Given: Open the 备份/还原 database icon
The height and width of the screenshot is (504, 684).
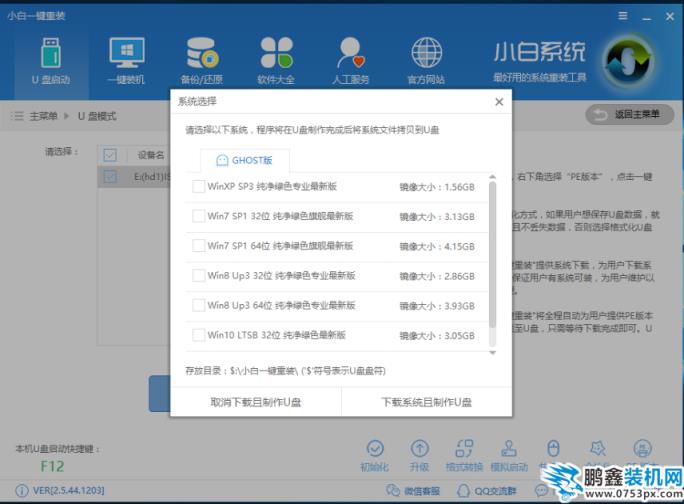Looking at the screenshot, I should coord(202,53).
